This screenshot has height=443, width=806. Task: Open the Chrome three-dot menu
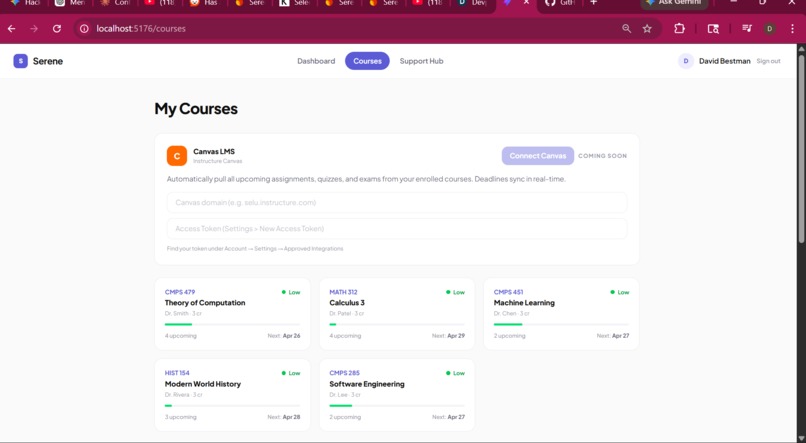(792, 29)
